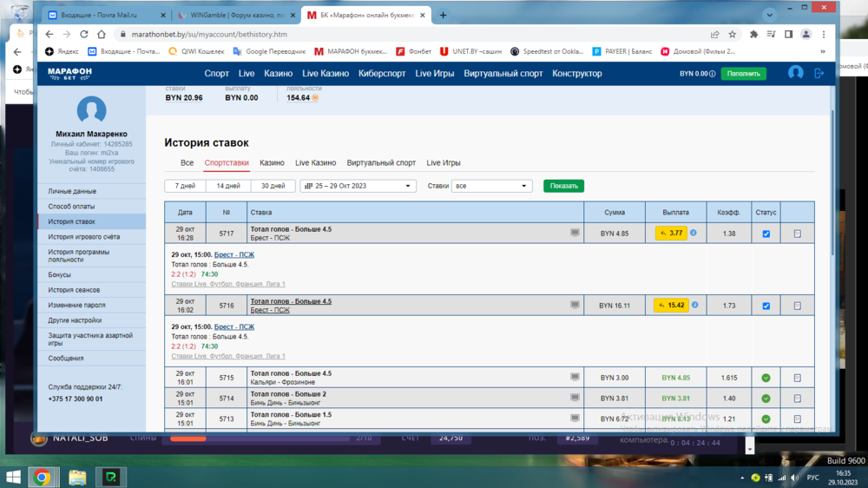Bookmark this page with the star icon

tap(733, 35)
